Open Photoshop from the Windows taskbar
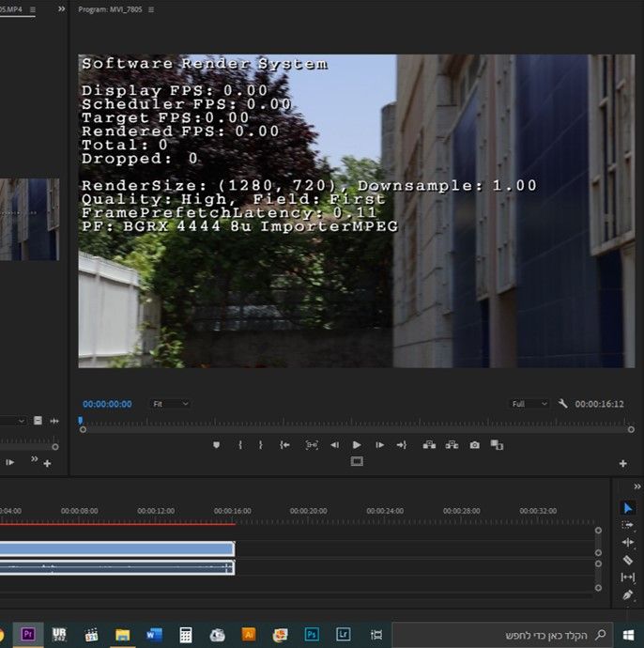This screenshot has width=644, height=648. point(312,635)
